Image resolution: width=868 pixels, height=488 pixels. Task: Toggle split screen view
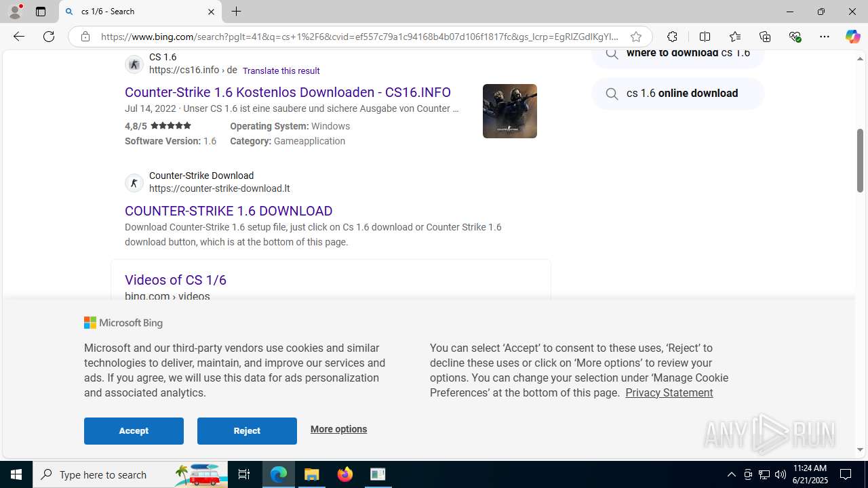tap(705, 37)
